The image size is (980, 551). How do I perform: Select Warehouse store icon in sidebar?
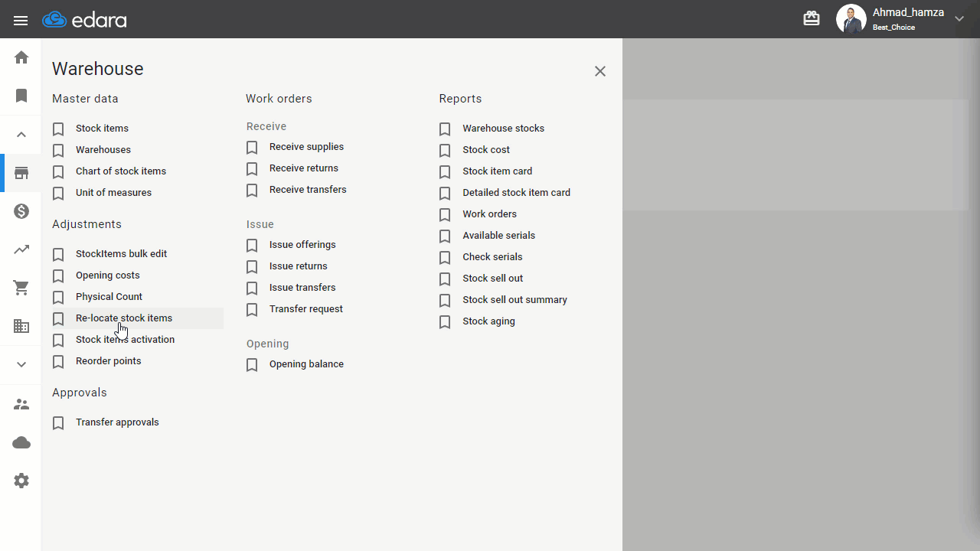tap(21, 173)
